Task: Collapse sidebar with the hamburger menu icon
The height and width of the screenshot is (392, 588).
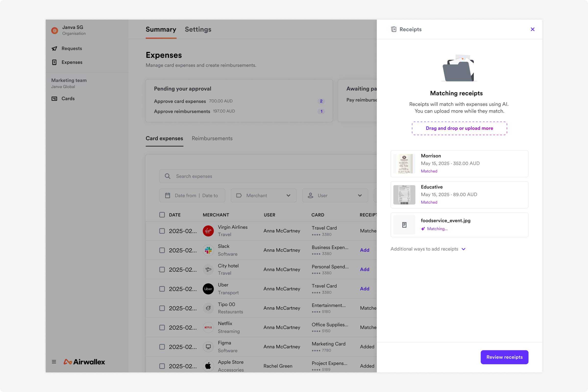Action: pos(54,362)
